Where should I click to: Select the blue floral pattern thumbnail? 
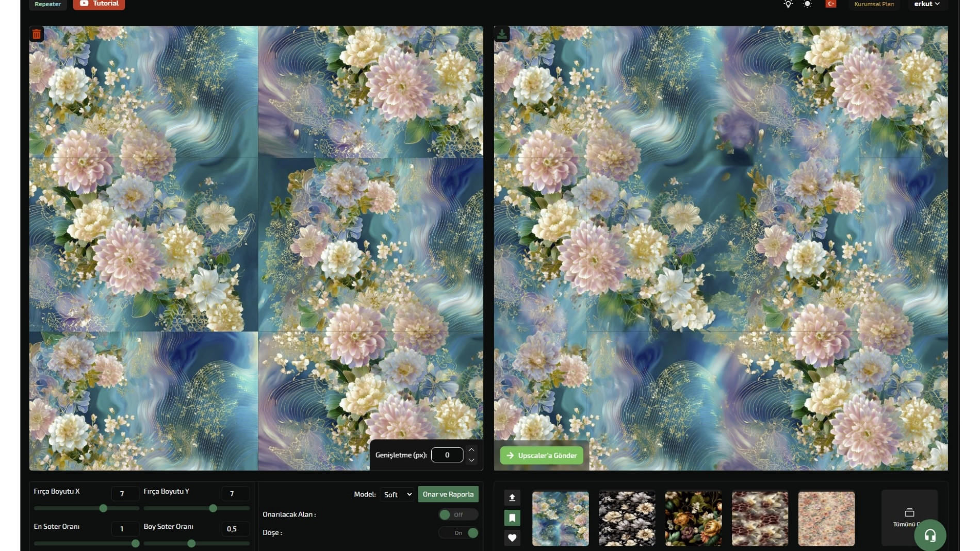[560, 518]
